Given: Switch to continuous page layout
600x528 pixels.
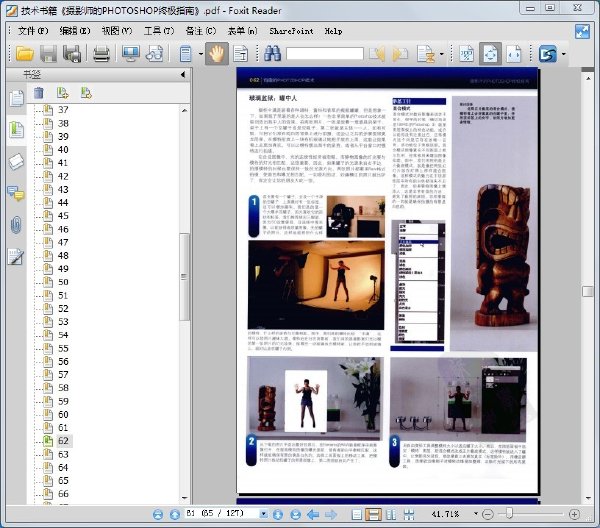Looking at the screenshot, I should [x=373, y=514].
